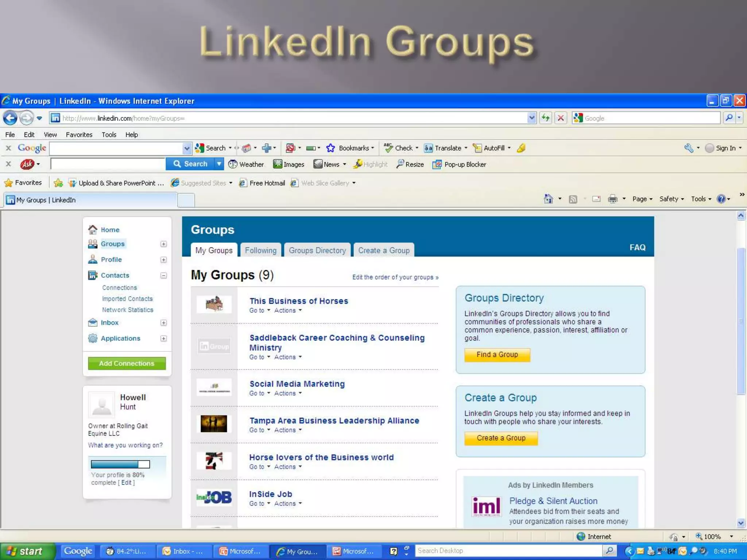The width and height of the screenshot is (747, 560).
Task: Click the Resize icon in the Ask toolbar
Action: click(x=400, y=164)
